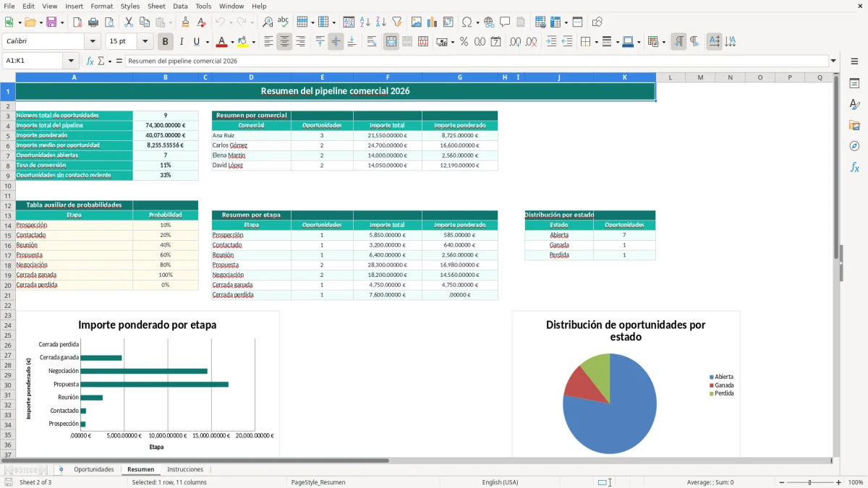
Task: Align cell text left
Action: click(268, 42)
